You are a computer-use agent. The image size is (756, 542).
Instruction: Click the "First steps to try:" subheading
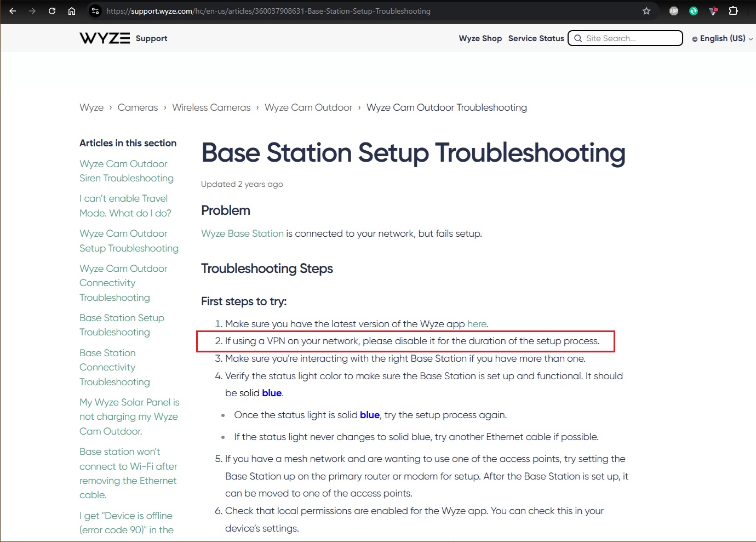click(244, 301)
